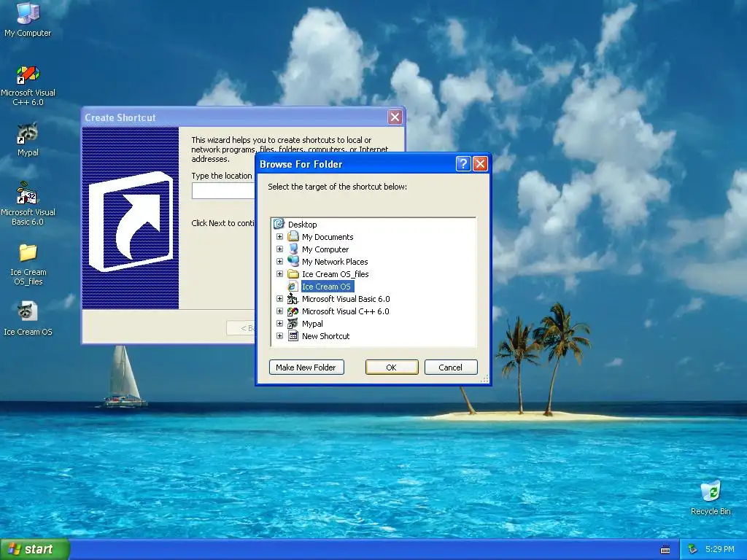Cancel the Browse For Folder dialog
This screenshot has height=560, width=747.
click(451, 367)
